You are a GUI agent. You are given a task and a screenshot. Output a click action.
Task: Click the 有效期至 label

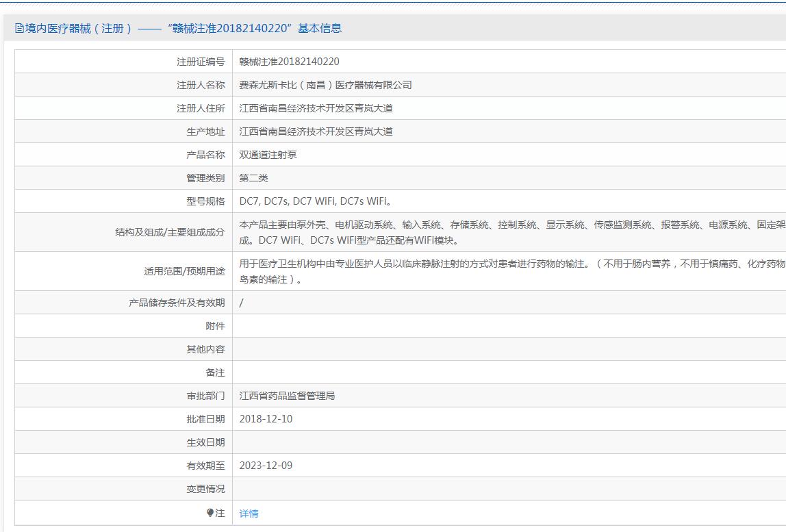[205, 466]
